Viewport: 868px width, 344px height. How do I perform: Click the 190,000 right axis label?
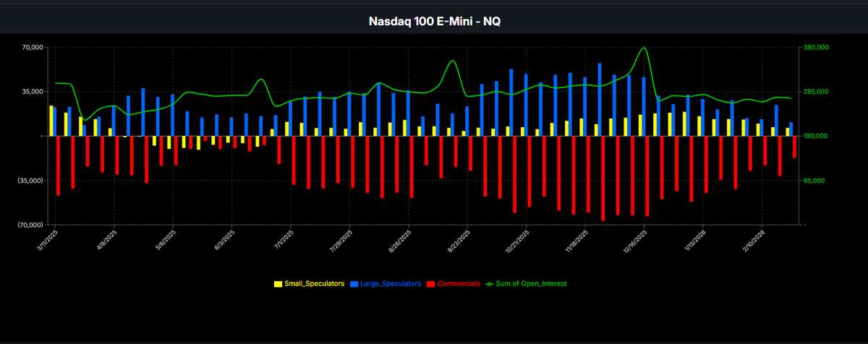816,136
